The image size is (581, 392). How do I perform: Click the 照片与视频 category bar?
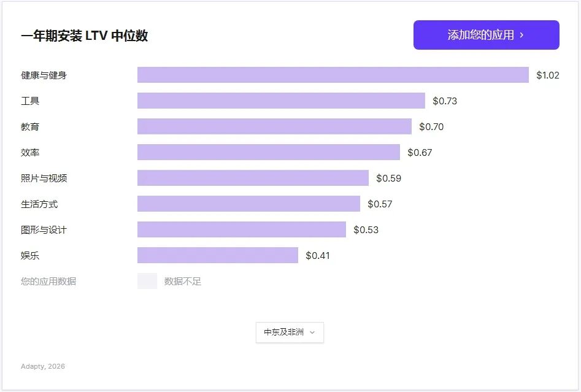click(x=253, y=178)
